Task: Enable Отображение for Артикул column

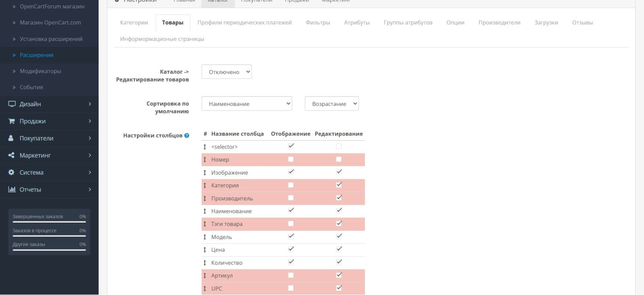Action: click(291, 275)
